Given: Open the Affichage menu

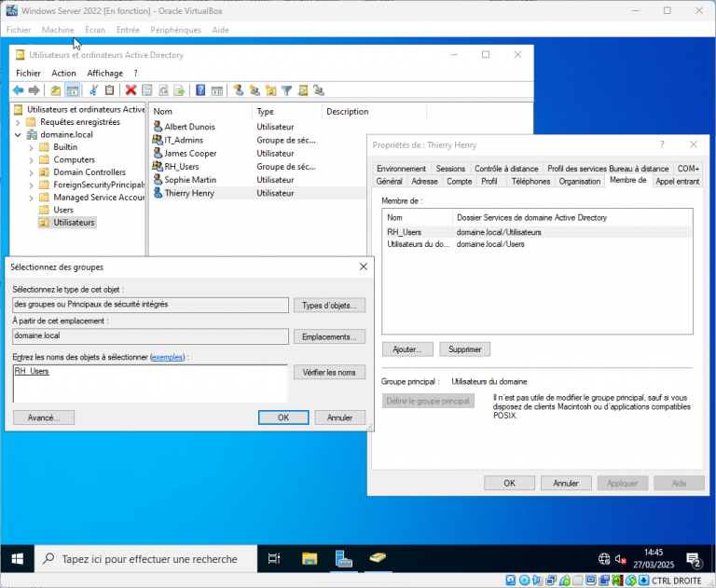Looking at the screenshot, I should (x=104, y=73).
